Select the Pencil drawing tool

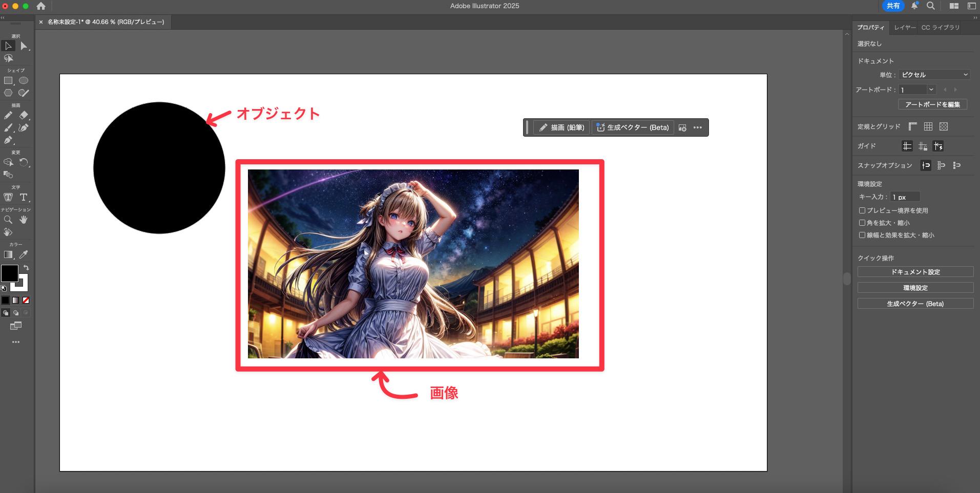click(x=8, y=116)
